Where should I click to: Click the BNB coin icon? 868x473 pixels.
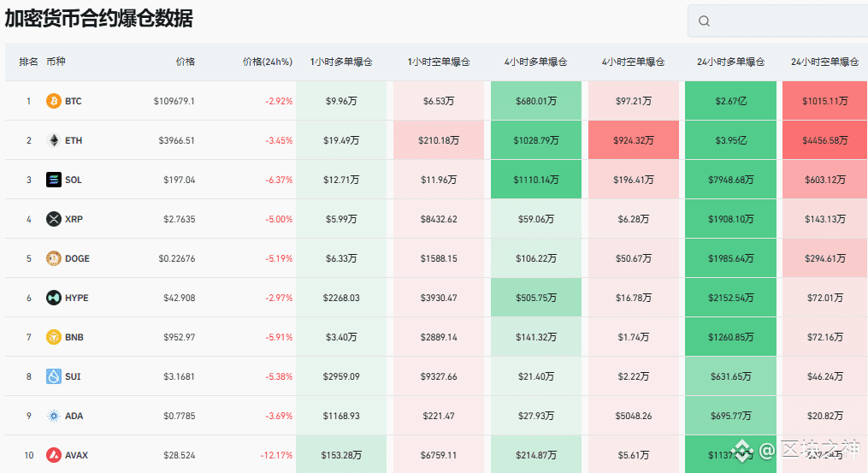click(54, 337)
